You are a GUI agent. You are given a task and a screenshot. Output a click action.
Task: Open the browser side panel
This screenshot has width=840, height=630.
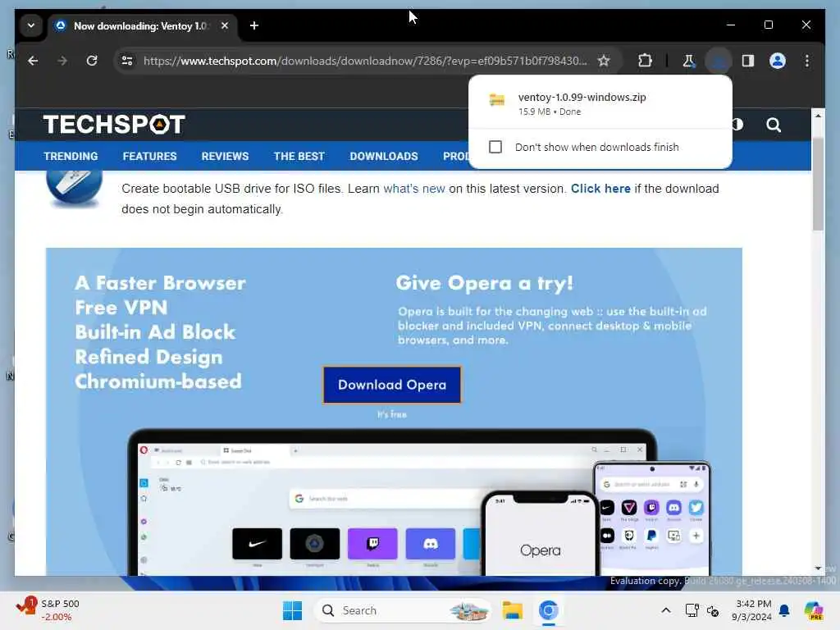748,61
